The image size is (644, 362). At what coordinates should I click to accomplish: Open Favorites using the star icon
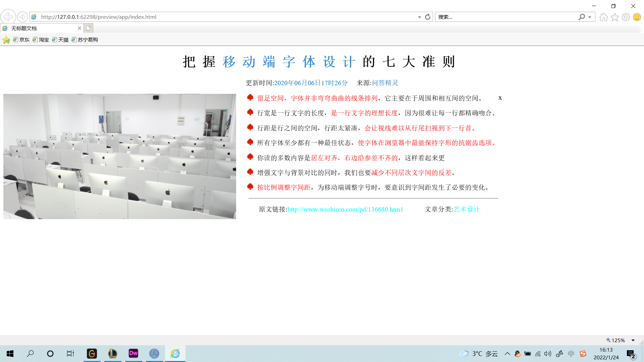[x=615, y=17]
